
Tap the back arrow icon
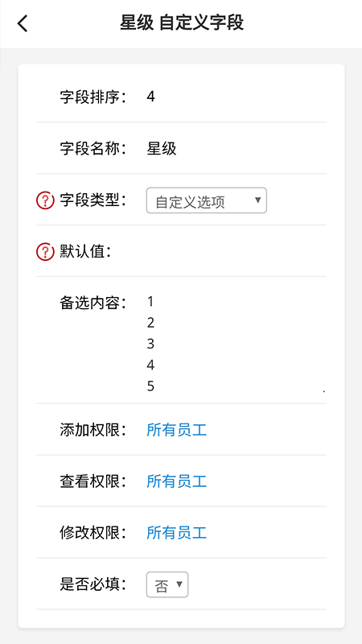tap(23, 23)
